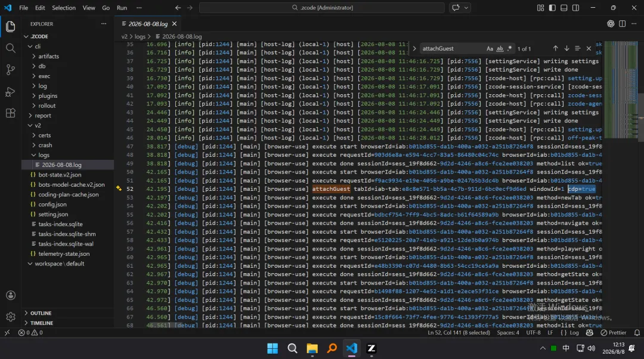644x359 pixels.
Task: Open the Manage settings gear
Action: click(x=11, y=317)
